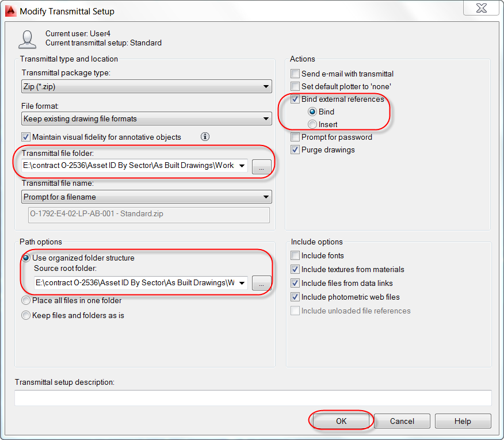The image size is (504, 440).
Task: Click OK to save setup
Action: click(341, 421)
